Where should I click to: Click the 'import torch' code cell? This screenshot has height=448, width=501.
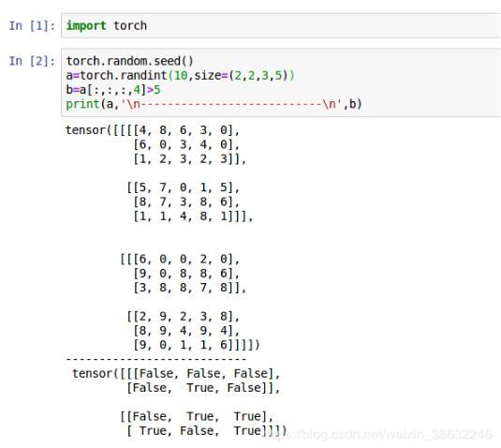pyautogui.click(x=281, y=25)
